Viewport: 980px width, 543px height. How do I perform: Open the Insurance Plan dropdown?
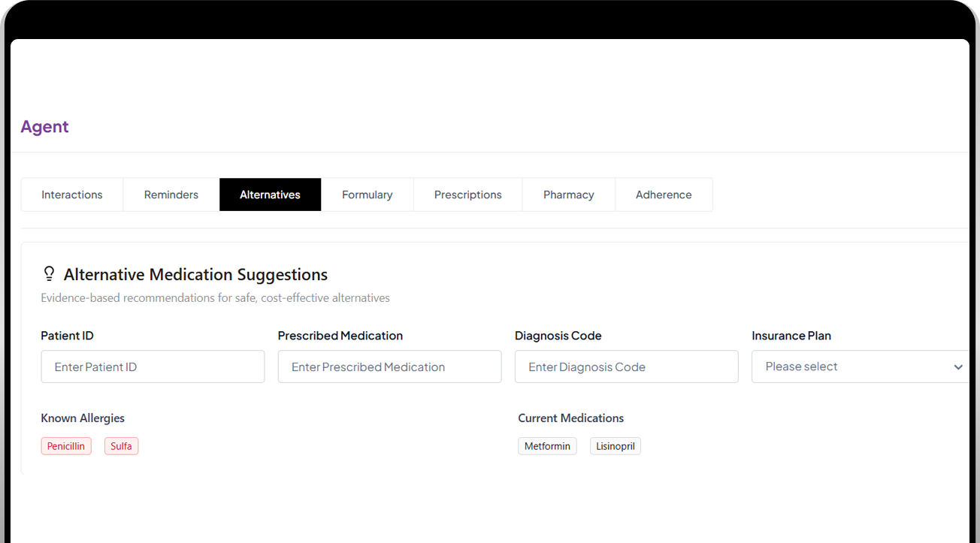(x=861, y=367)
